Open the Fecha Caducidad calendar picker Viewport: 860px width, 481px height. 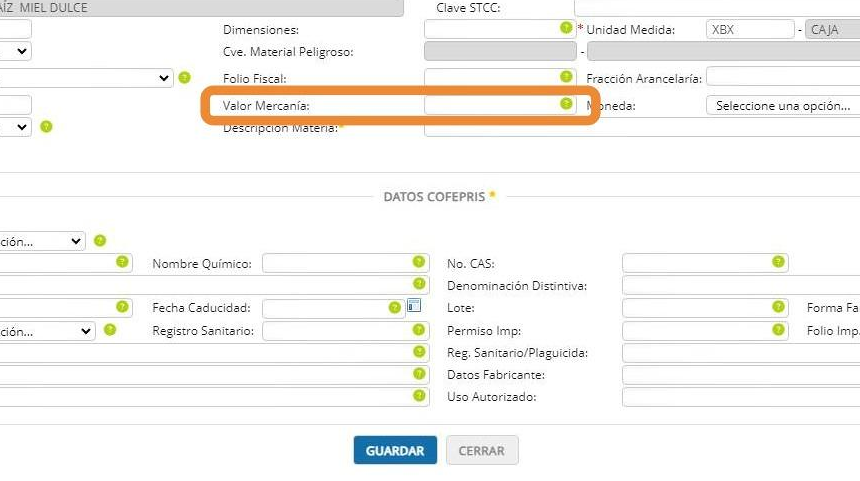tap(414, 306)
